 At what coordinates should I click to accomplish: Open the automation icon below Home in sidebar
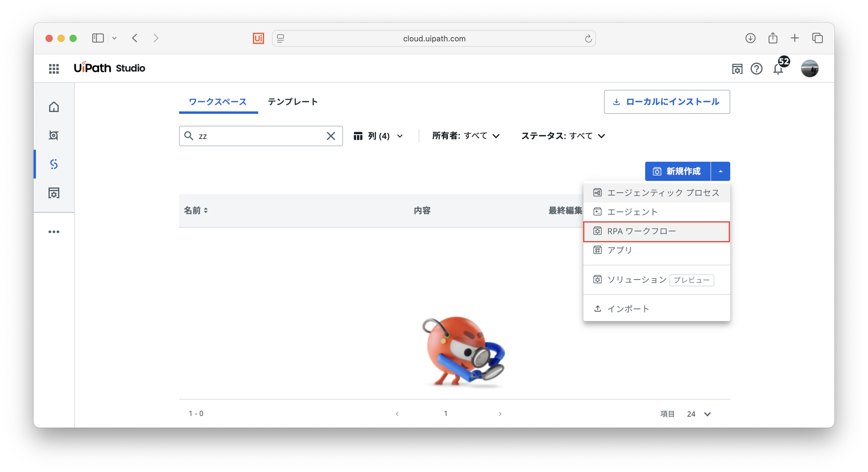pos(54,135)
